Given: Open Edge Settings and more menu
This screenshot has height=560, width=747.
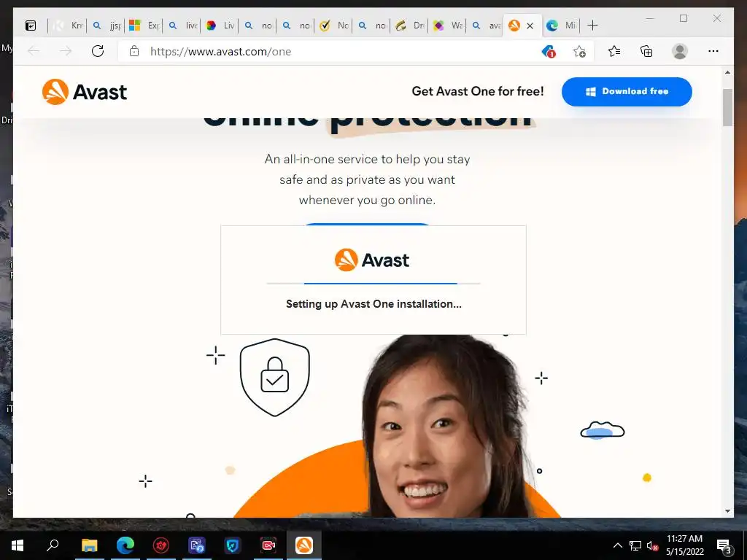Looking at the screenshot, I should [713, 51].
